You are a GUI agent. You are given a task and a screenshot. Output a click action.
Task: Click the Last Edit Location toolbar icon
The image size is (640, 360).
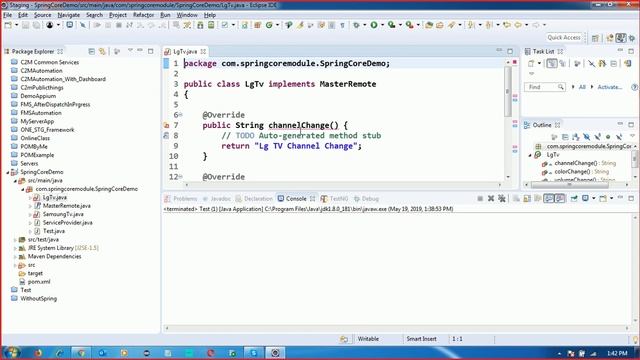tap(507, 25)
